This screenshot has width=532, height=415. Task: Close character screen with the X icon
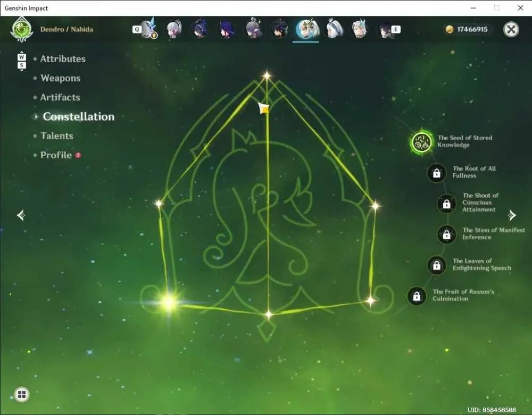511,29
